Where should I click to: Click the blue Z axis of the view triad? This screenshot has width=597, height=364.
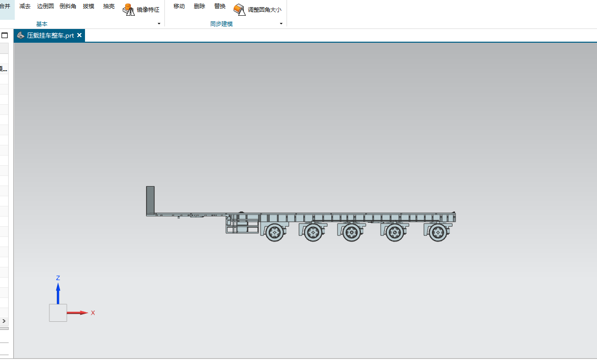click(58, 293)
